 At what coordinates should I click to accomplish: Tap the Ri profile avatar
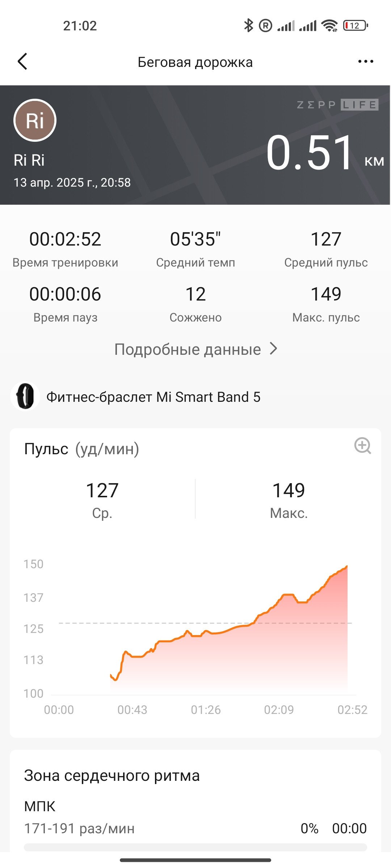click(35, 120)
